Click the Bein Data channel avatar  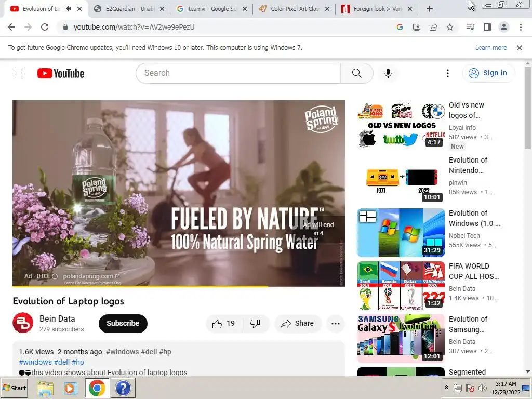(x=23, y=323)
